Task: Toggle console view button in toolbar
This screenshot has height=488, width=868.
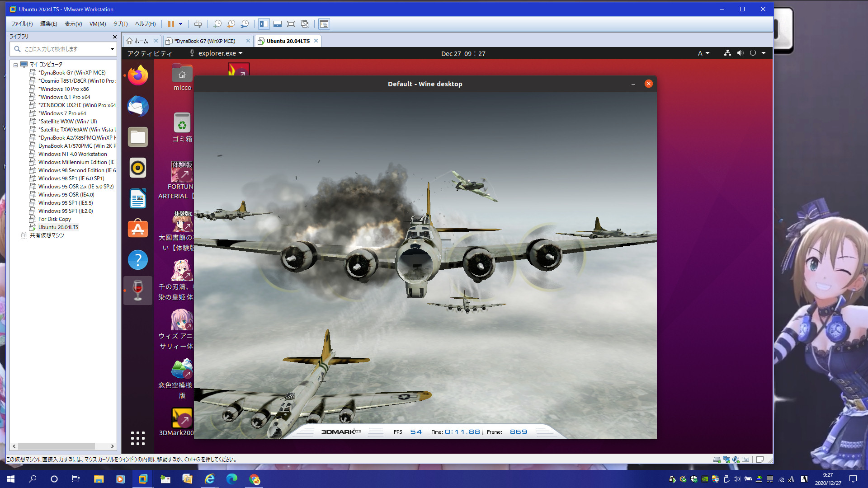Action: [324, 24]
